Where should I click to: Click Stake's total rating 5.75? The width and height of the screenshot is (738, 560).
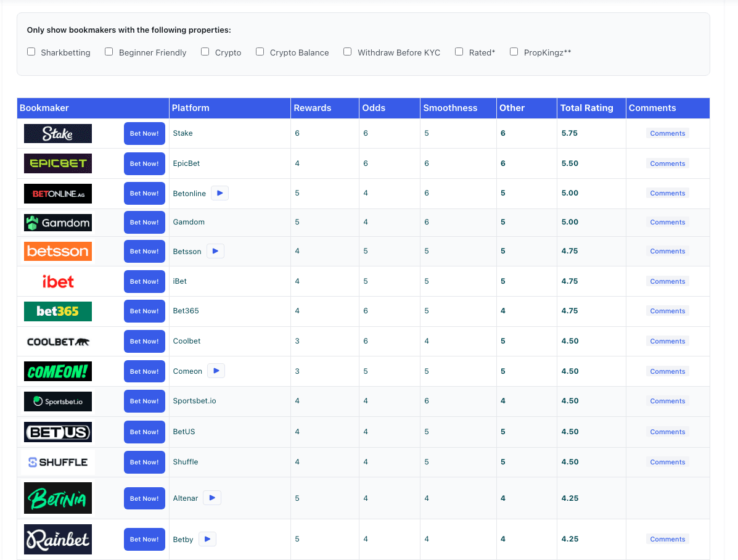(x=570, y=133)
